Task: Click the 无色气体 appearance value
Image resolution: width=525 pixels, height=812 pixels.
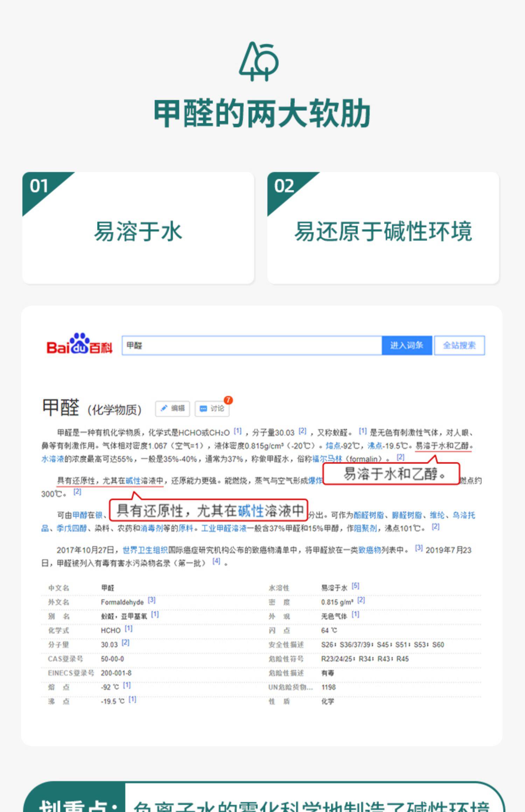Action: point(334,616)
